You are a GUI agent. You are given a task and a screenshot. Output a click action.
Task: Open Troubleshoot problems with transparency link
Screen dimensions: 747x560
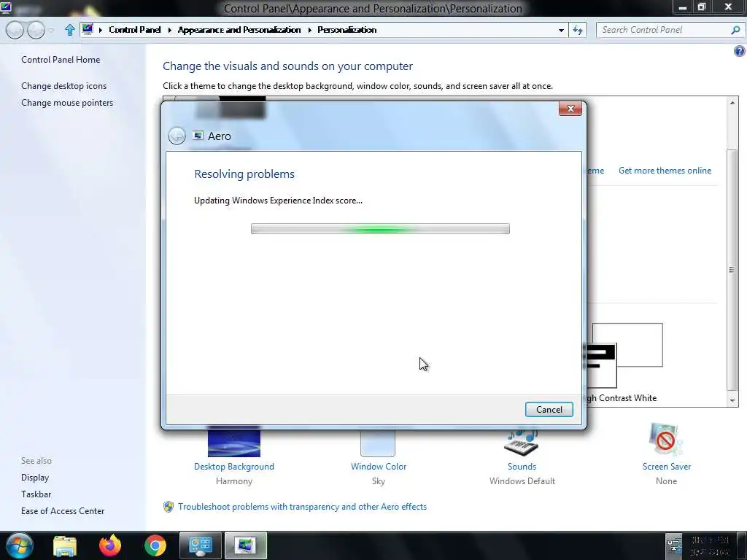pyautogui.click(x=302, y=507)
